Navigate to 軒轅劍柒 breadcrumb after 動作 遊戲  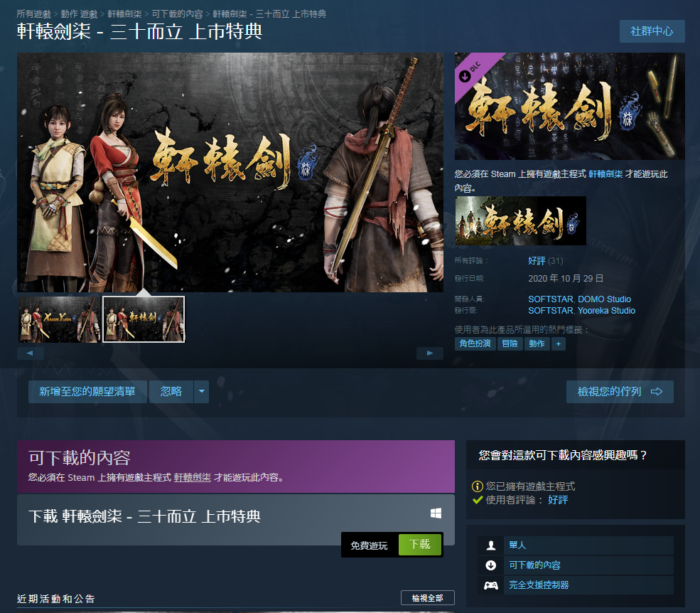pyautogui.click(x=124, y=14)
